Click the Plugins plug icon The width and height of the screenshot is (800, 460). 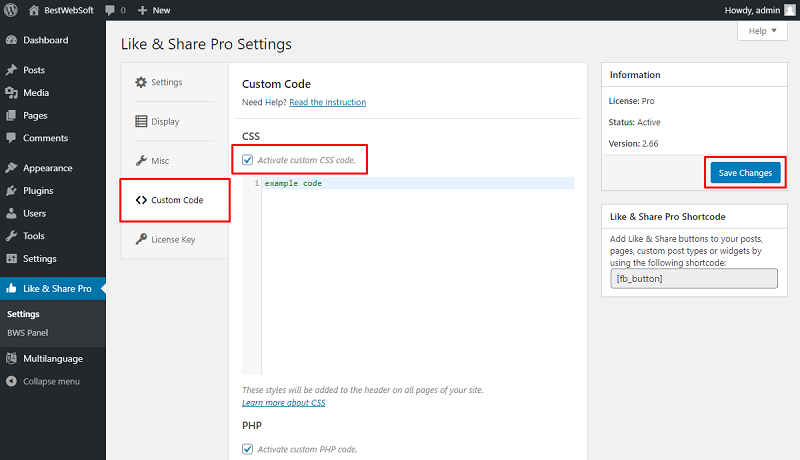pyautogui.click(x=11, y=191)
